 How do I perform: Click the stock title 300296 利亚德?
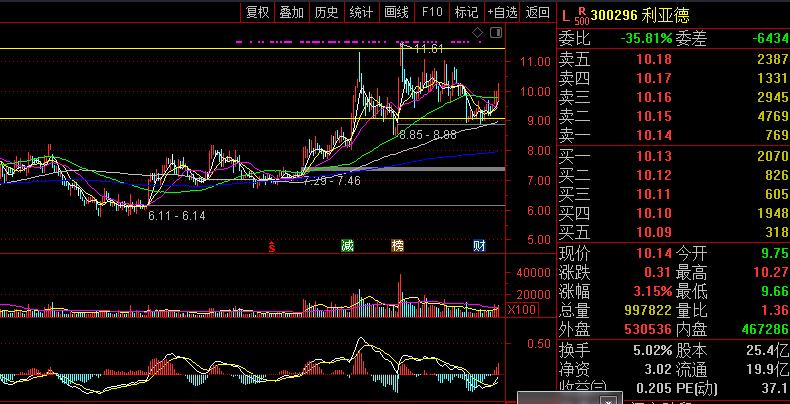[640, 16]
